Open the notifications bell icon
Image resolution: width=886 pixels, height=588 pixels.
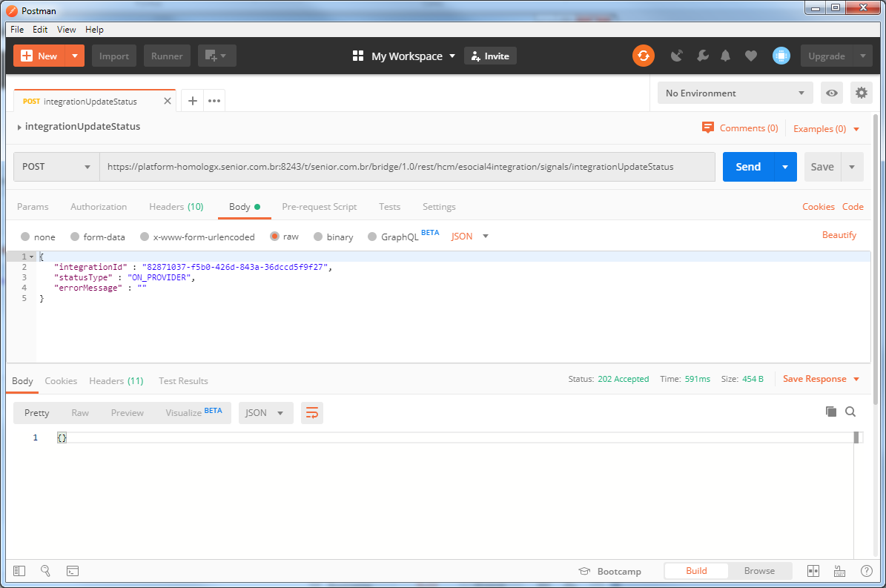[x=726, y=56]
